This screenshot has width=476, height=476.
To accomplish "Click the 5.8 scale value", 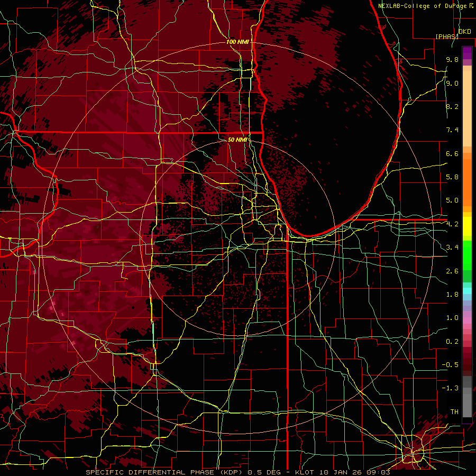I will [x=452, y=177].
